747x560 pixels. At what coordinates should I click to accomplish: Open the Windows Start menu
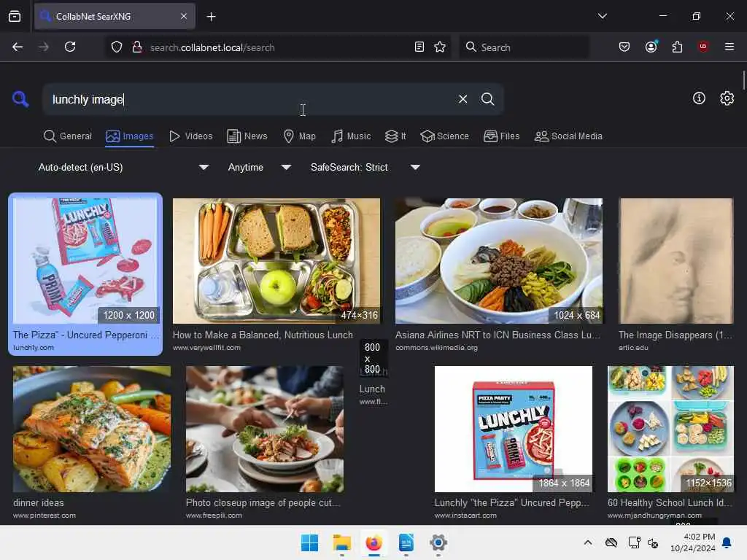(309, 542)
